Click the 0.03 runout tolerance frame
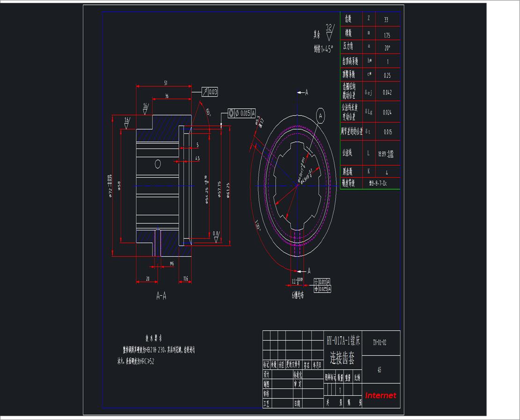Image resolution: width=520 pixels, height=420 pixels. (210, 92)
